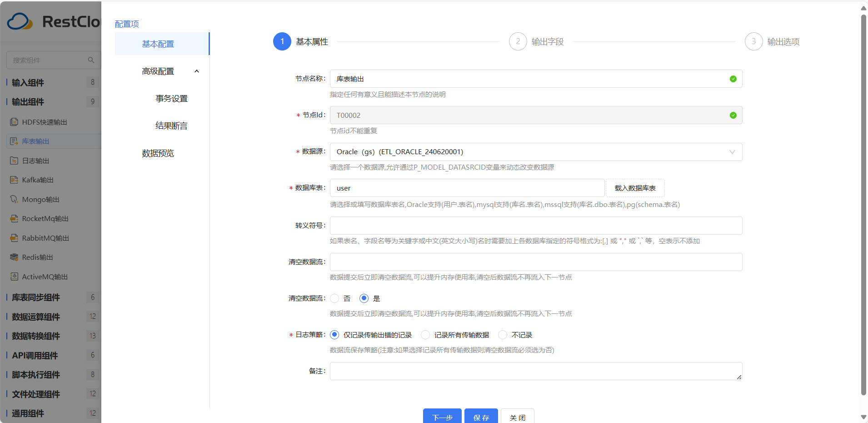868x423 pixels.
Task: Open the 数据源 dropdown
Action: pos(536,152)
